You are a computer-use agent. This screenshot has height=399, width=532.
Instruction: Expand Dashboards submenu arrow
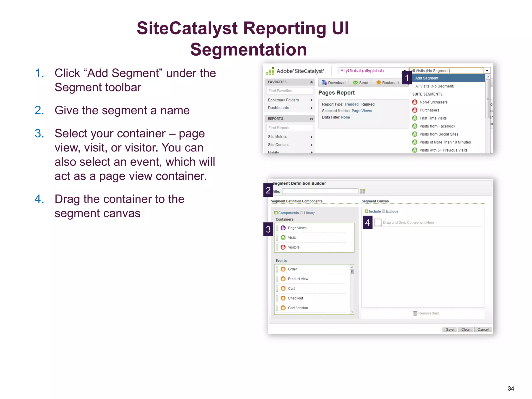point(312,108)
